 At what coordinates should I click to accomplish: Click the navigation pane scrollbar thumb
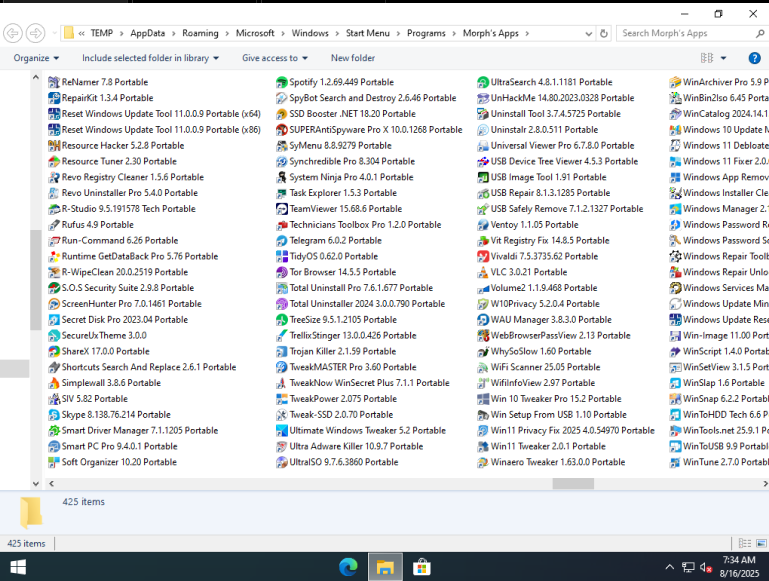[x=36, y=280]
